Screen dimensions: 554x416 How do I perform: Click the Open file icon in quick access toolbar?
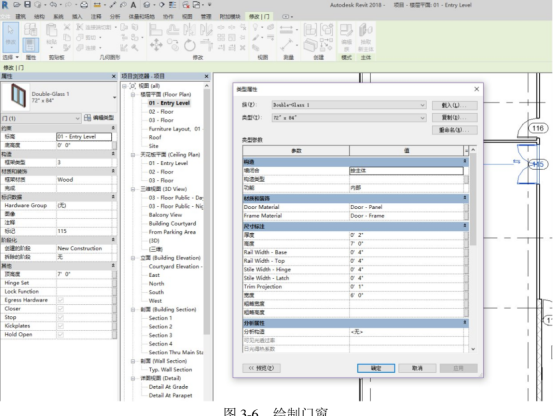coord(16,5)
